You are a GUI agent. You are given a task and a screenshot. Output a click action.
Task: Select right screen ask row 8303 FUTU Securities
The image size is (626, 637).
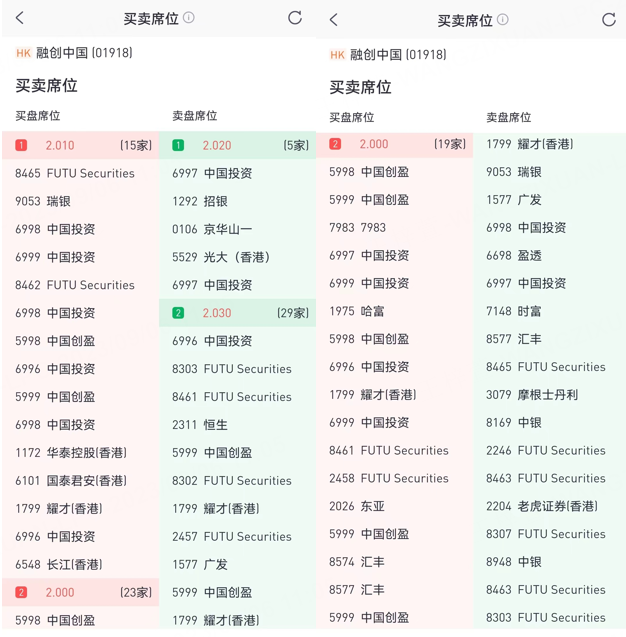550,618
